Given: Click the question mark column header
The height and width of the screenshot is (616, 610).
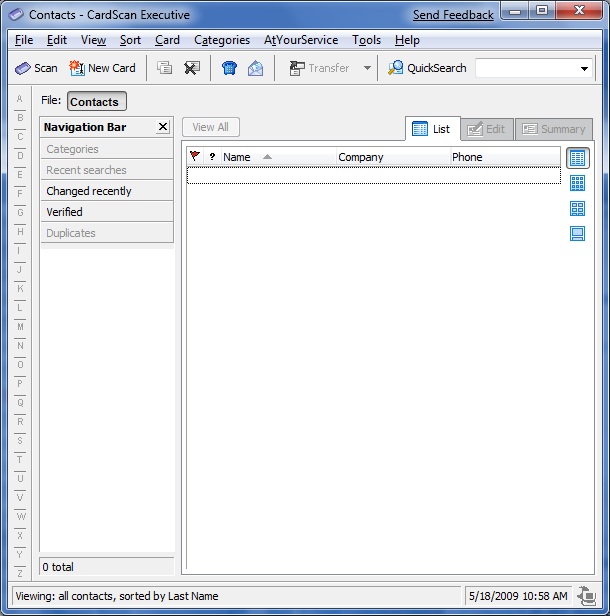Looking at the screenshot, I should [212, 157].
